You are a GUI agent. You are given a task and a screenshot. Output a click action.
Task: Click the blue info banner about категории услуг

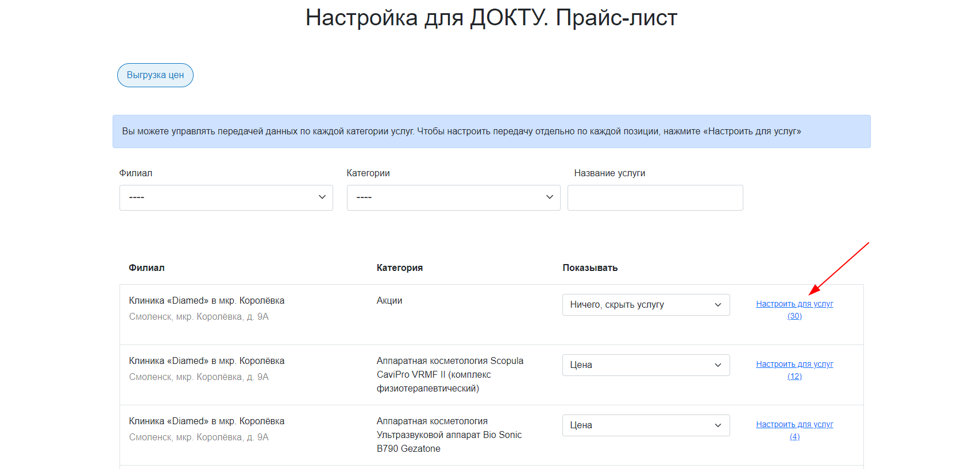pos(492,131)
